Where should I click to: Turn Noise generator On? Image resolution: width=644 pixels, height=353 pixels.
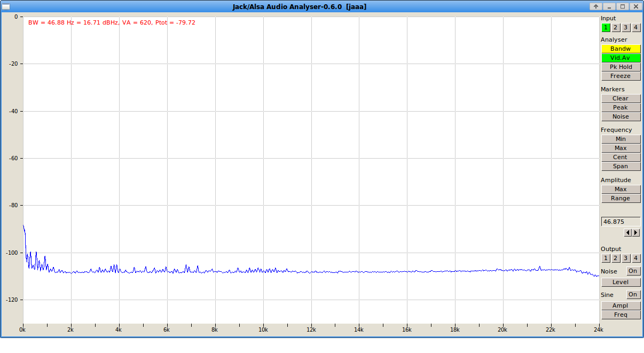(633, 271)
